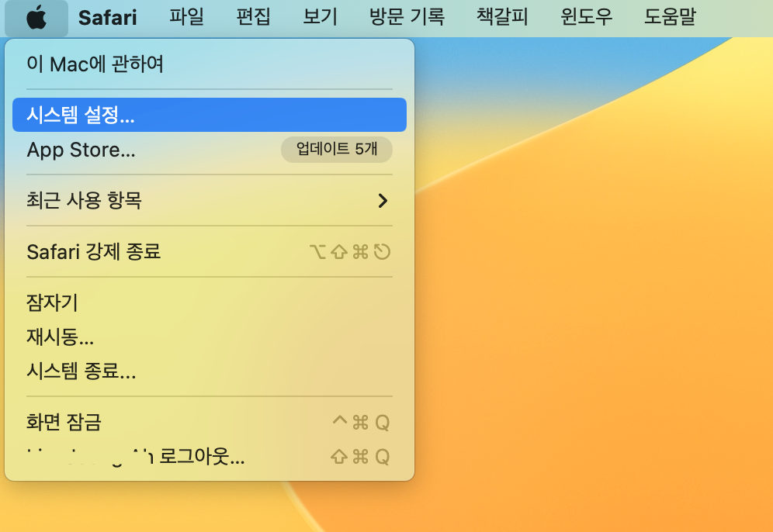Viewport: 773px width, 532px height.
Task: Expand the 최근 사용 항목 submenu
Action: click(x=210, y=201)
